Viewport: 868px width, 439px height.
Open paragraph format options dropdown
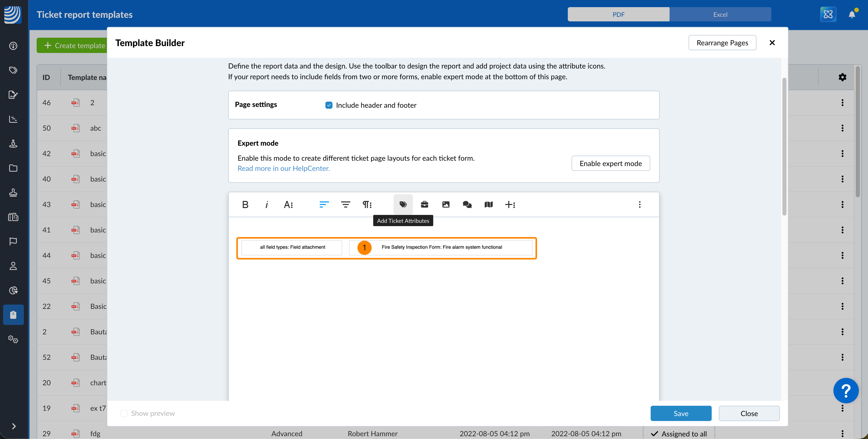[x=367, y=204]
